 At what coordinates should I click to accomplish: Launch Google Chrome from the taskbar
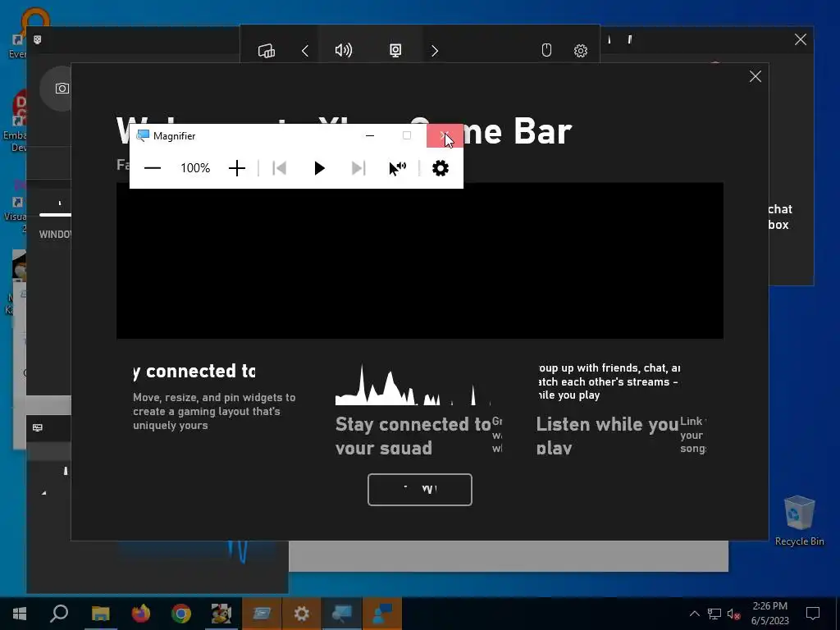[181, 614]
